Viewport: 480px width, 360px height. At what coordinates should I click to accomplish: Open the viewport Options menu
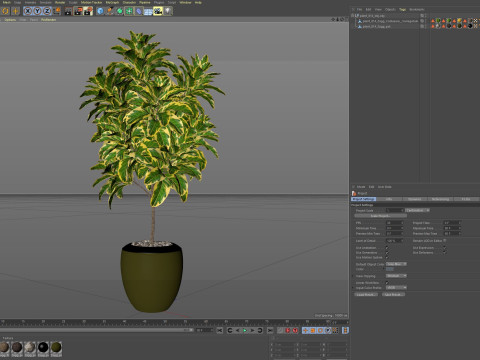[10, 20]
